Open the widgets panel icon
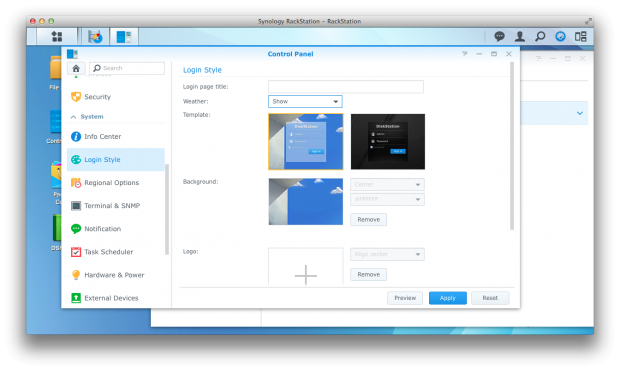The height and width of the screenshot is (371, 620). 580,36
